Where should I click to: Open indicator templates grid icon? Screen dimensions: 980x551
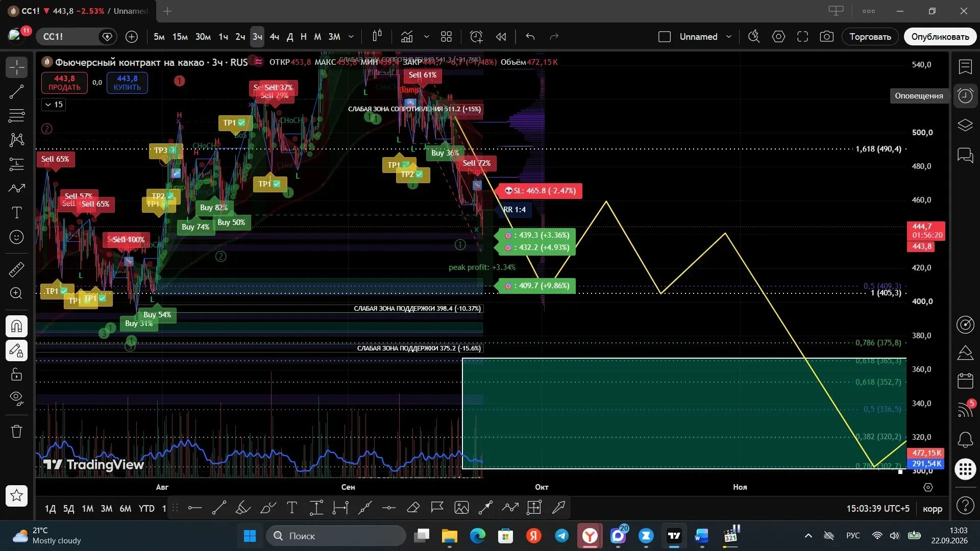click(447, 37)
